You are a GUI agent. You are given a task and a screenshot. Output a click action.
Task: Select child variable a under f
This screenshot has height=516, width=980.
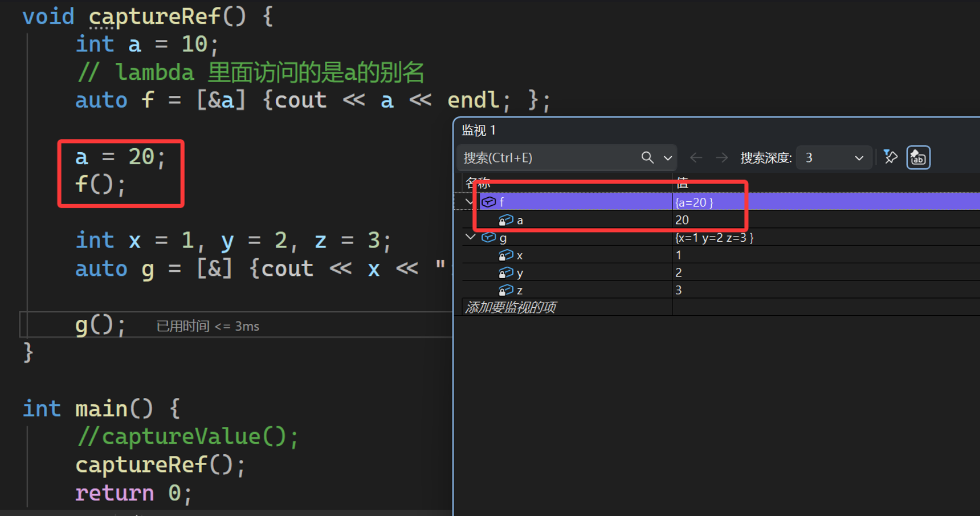(x=520, y=220)
